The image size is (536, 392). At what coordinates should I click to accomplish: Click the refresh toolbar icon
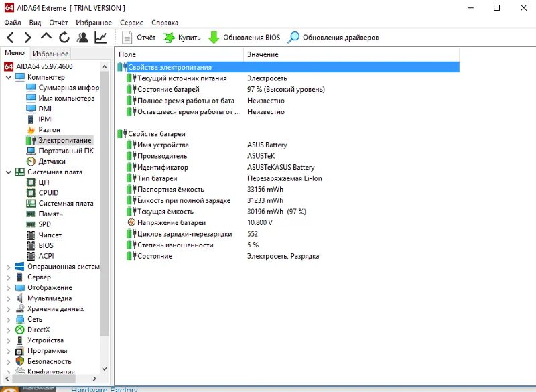pos(64,38)
